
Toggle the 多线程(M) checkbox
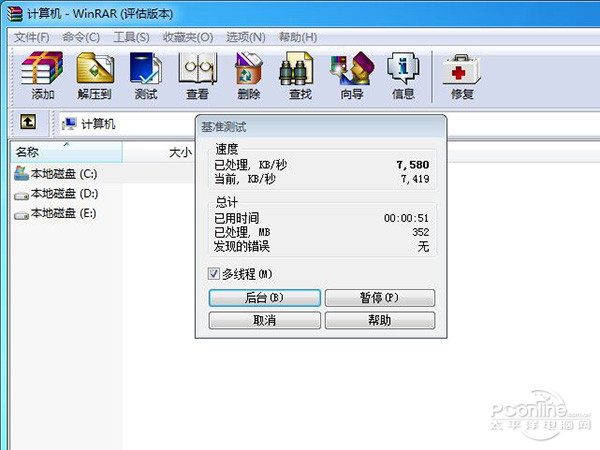point(214,274)
